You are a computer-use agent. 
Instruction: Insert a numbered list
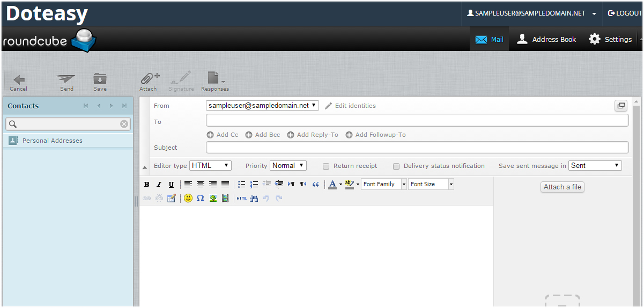254,184
